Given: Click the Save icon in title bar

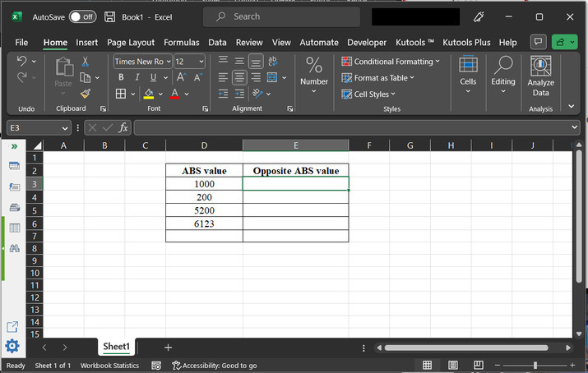Looking at the screenshot, I should coord(109,17).
